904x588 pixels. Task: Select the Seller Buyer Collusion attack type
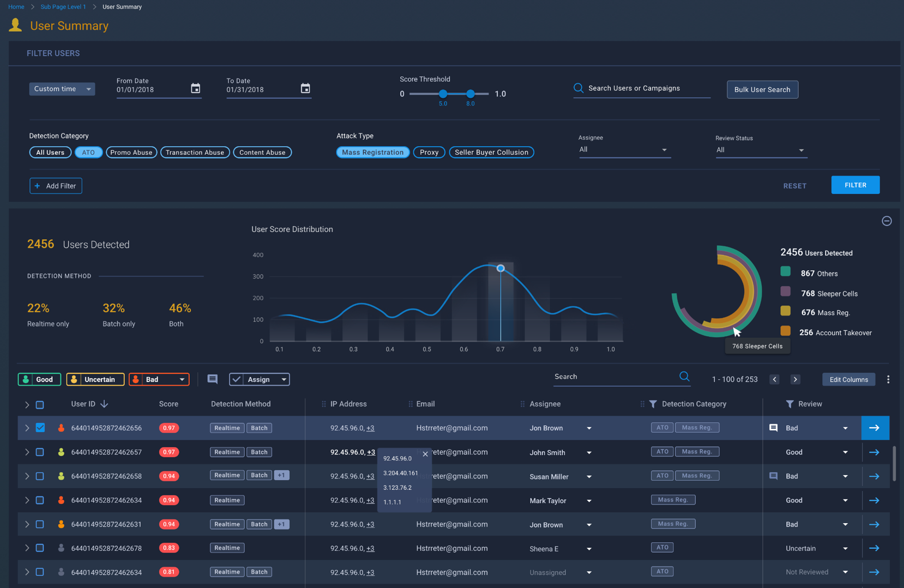click(491, 152)
